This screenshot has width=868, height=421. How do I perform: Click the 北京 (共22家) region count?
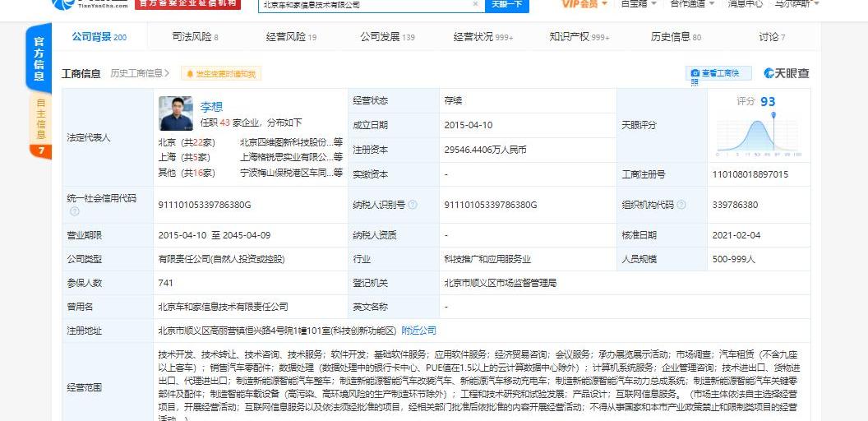(186, 142)
